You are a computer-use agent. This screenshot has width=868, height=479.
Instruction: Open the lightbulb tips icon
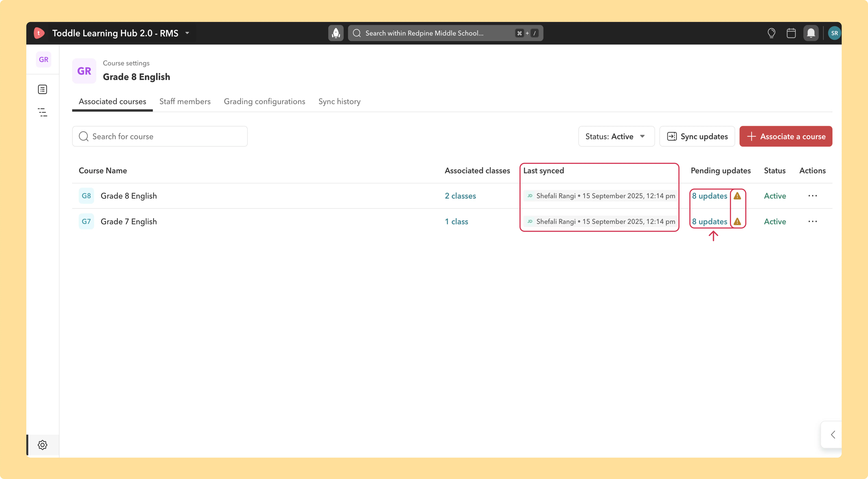pos(771,33)
